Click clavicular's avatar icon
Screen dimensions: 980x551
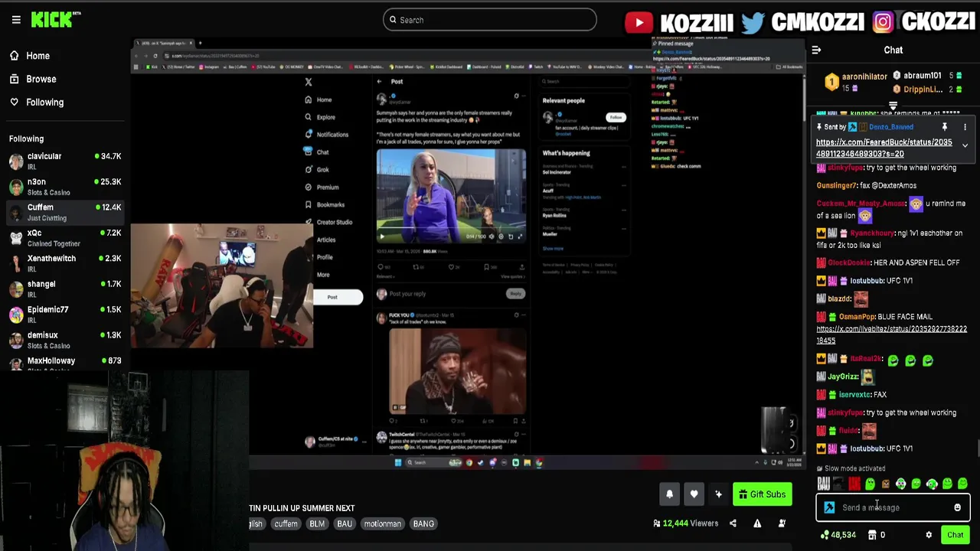point(16,161)
